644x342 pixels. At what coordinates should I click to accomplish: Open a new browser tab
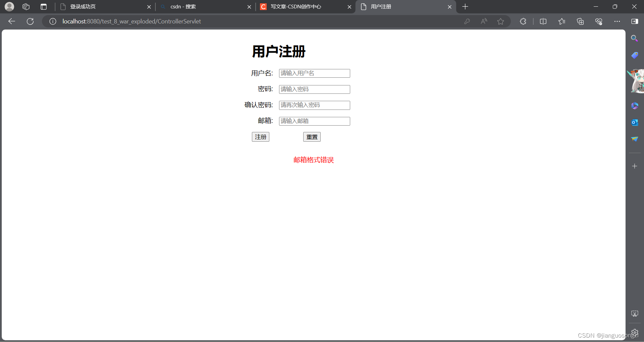coord(465,7)
